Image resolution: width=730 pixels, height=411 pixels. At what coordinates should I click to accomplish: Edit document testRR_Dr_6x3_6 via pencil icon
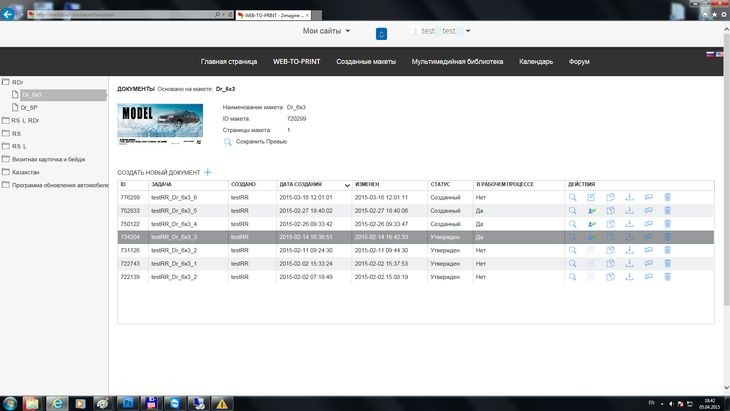coord(591,198)
